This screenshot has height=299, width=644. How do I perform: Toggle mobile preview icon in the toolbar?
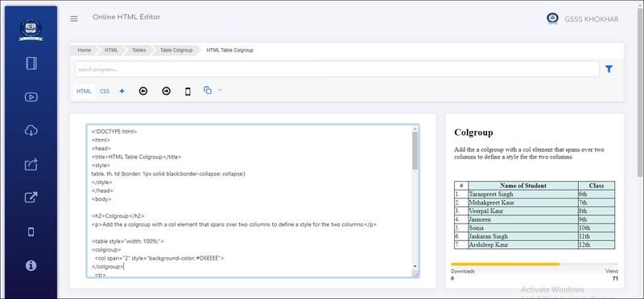coord(188,92)
